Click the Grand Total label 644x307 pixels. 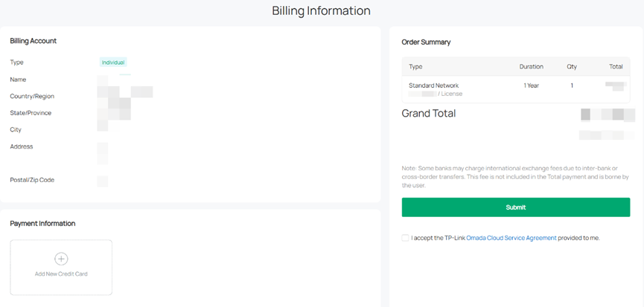429,114
